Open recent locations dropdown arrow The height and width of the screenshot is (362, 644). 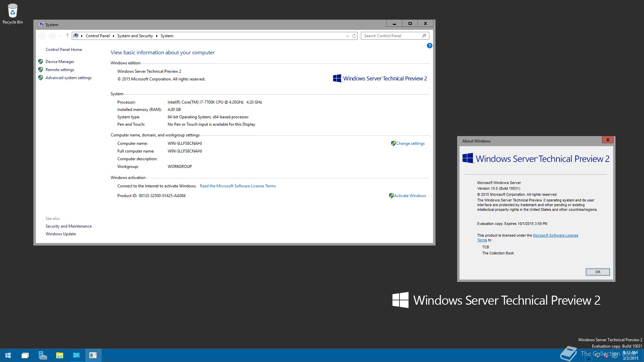pyautogui.click(x=60, y=36)
